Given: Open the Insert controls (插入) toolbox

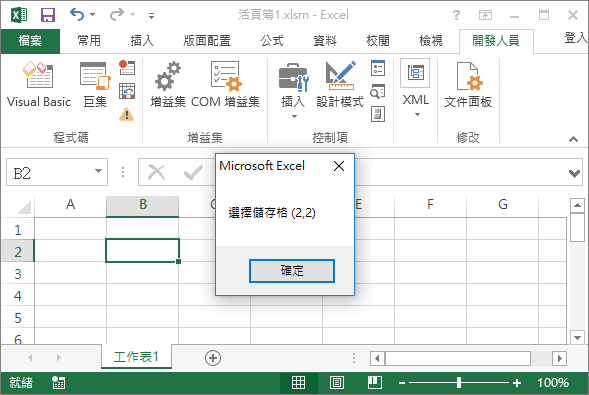Looking at the screenshot, I should [293, 91].
